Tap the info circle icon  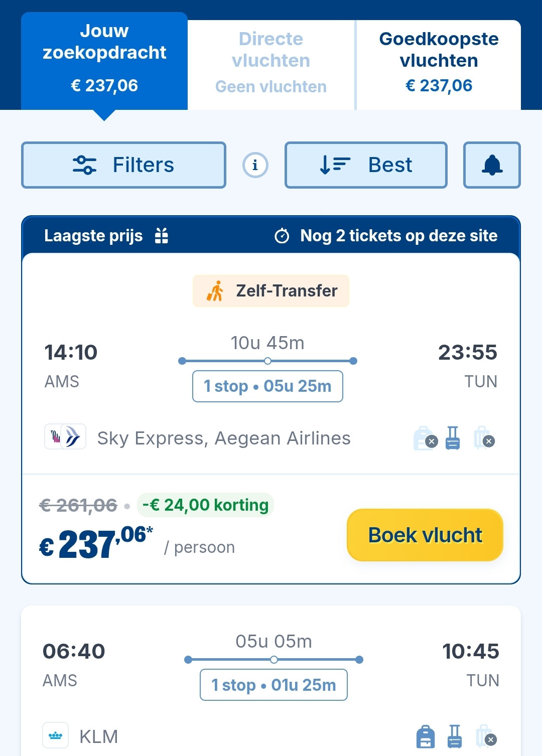tap(255, 165)
